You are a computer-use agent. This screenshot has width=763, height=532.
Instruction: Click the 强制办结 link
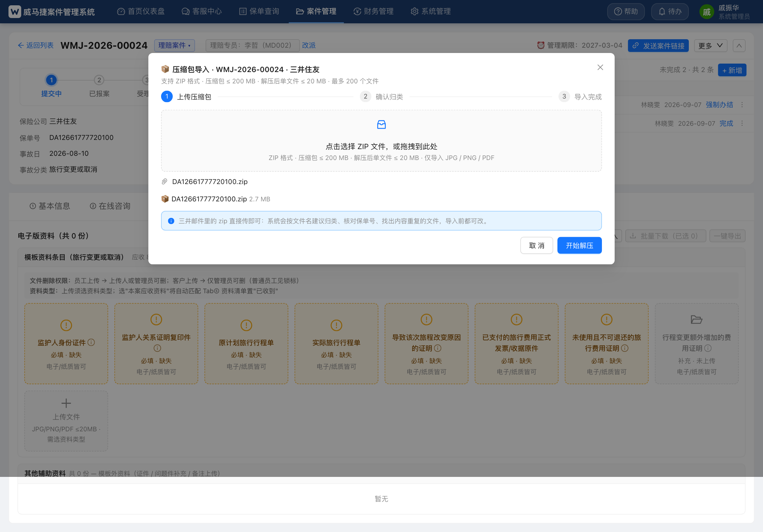(720, 105)
